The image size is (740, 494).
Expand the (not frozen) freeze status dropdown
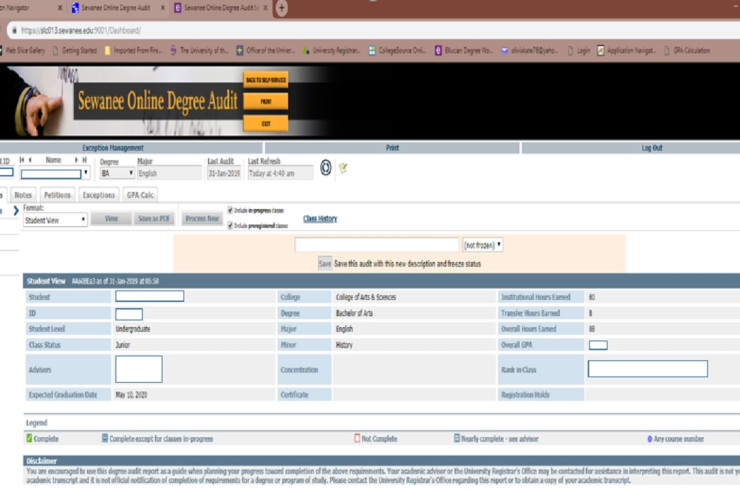482,245
